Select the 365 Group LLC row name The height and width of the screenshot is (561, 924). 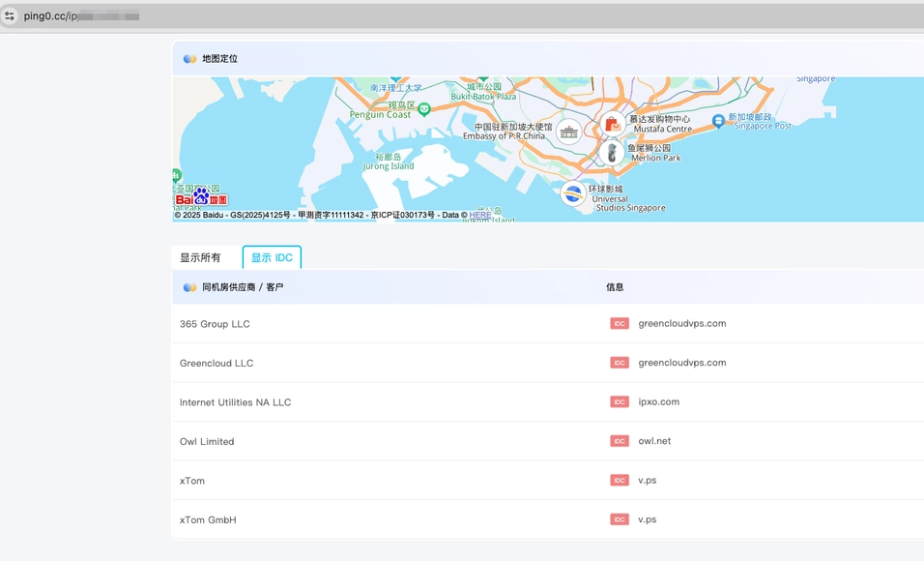click(215, 324)
